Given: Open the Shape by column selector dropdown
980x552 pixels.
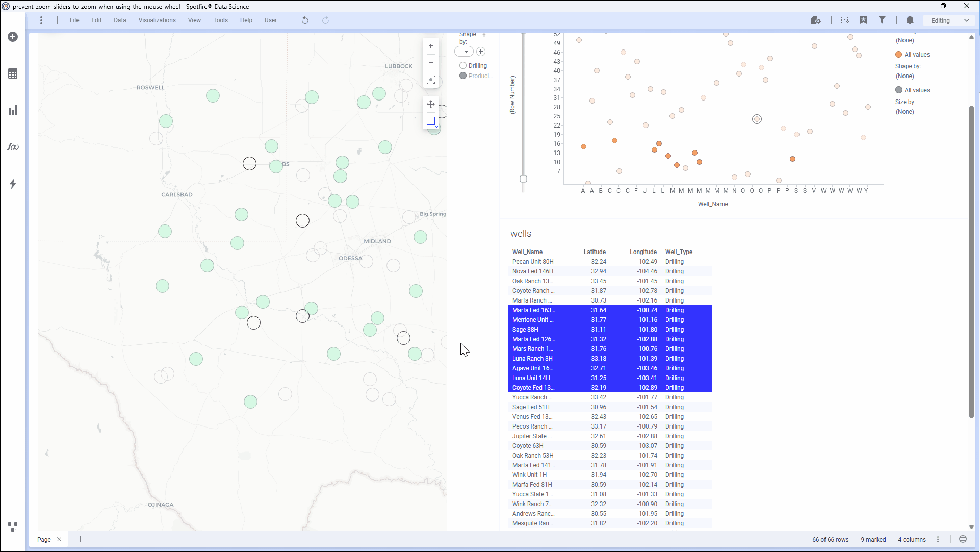Looking at the screenshot, I should 464,52.
